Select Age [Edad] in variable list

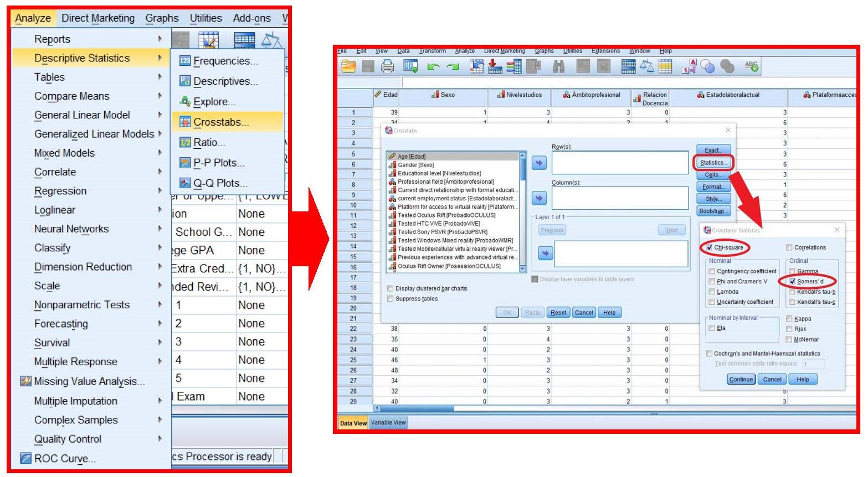click(453, 157)
